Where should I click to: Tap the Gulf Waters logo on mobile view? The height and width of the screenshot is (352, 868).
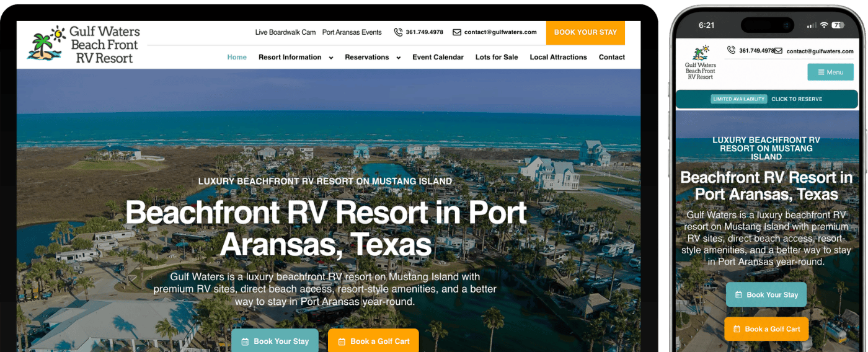[700, 63]
